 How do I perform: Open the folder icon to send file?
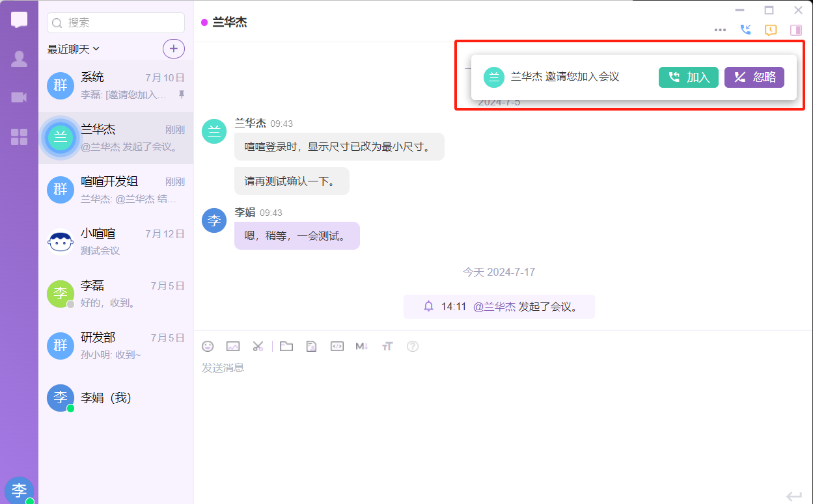(x=286, y=347)
